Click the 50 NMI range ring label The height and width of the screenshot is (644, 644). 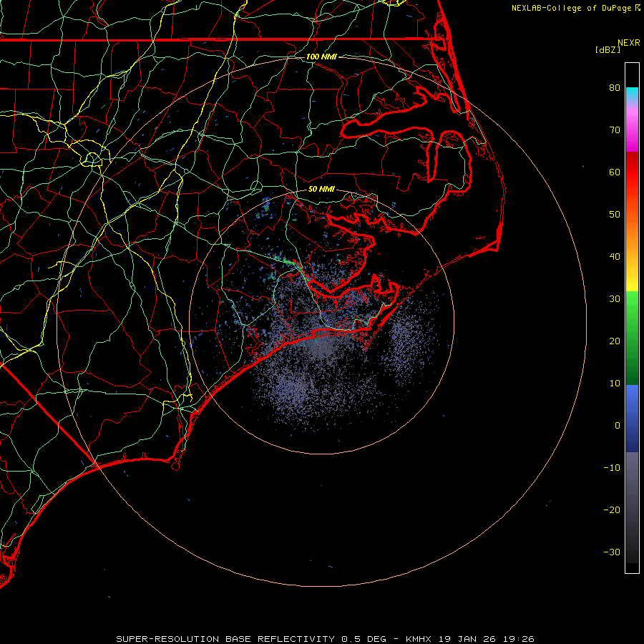(321, 189)
